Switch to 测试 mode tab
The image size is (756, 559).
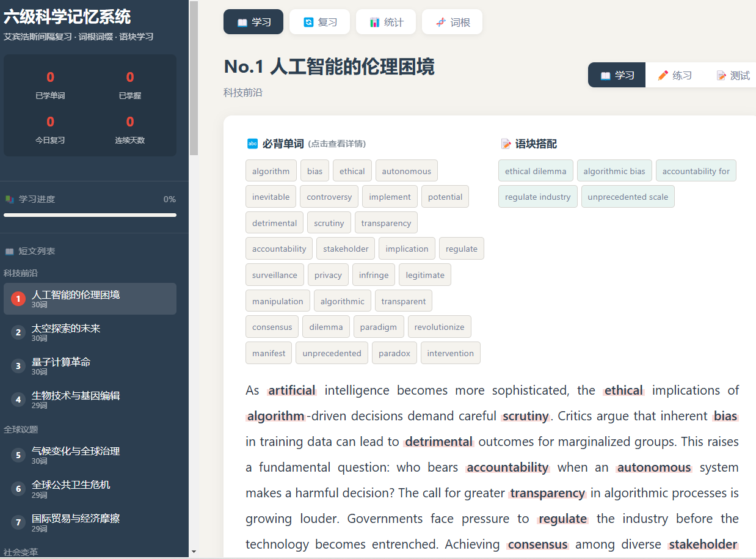732,75
